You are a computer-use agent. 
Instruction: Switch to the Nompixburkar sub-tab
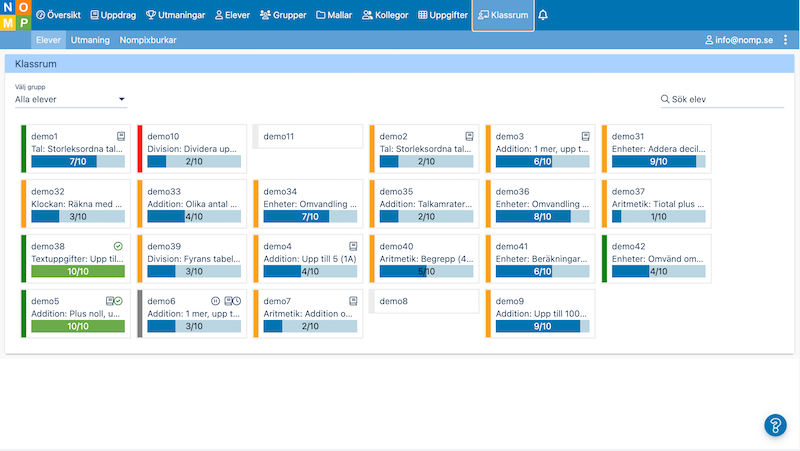(x=149, y=41)
